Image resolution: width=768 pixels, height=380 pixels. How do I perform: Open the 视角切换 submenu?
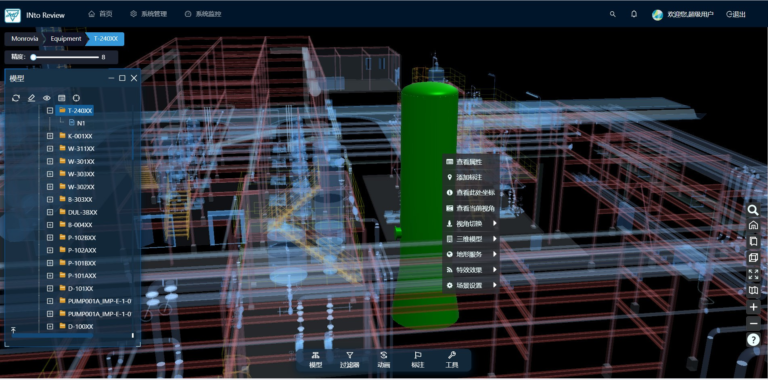click(471, 224)
